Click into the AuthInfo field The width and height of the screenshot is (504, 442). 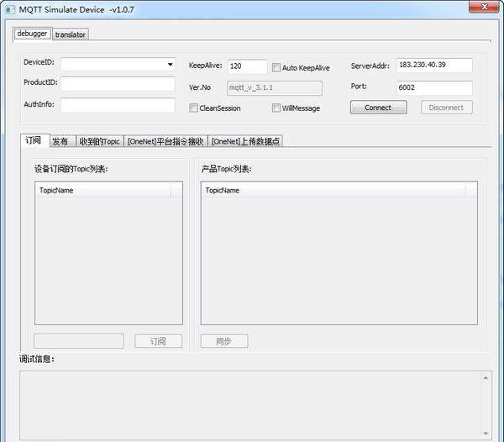coord(118,105)
